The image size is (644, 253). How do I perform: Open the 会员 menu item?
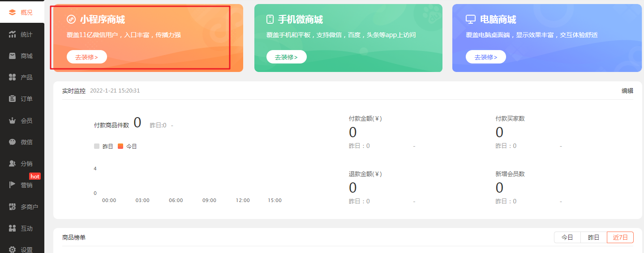click(22, 121)
